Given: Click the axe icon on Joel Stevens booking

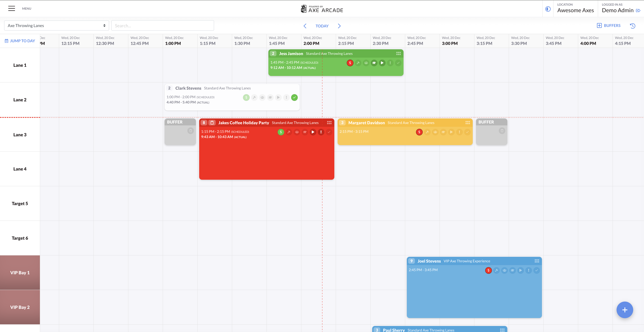Looking at the screenshot, I should [497, 270].
